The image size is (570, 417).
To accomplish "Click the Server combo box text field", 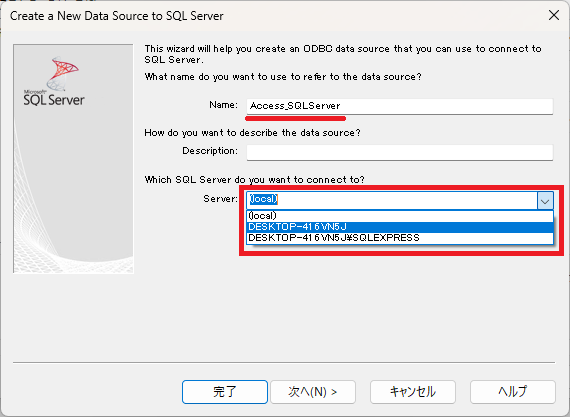I will tap(392, 200).
